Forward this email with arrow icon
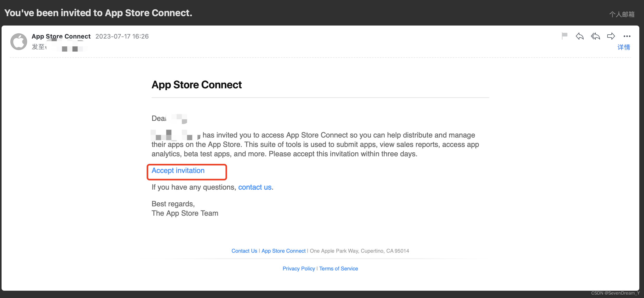The height and width of the screenshot is (298, 644). point(611,36)
